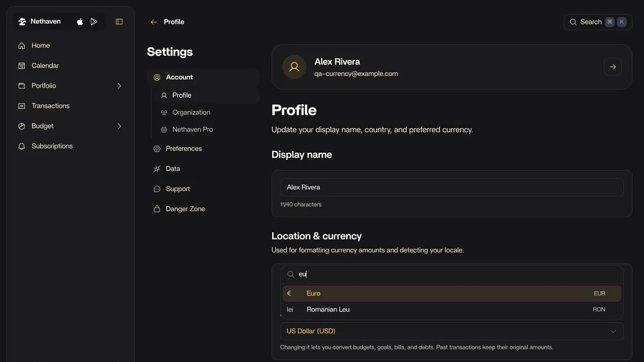Go back using the left arrow icon

point(154,22)
